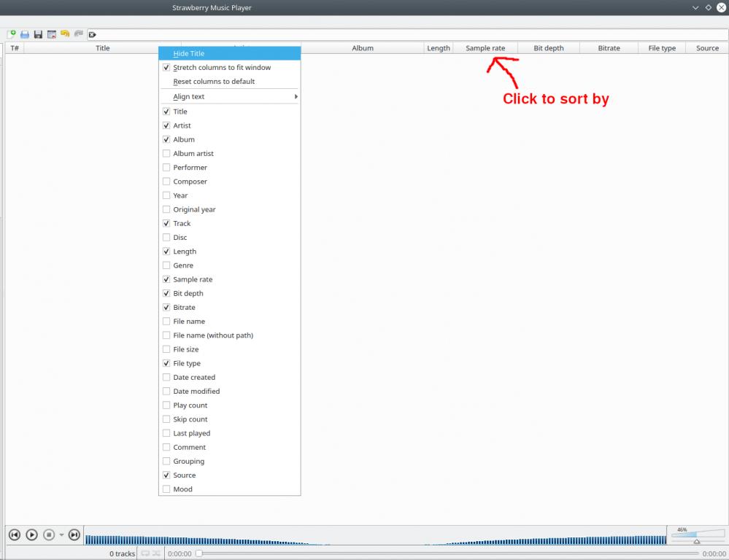Sort by the T# column header
The height and width of the screenshot is (560, 729).
[x=15, y=48]
